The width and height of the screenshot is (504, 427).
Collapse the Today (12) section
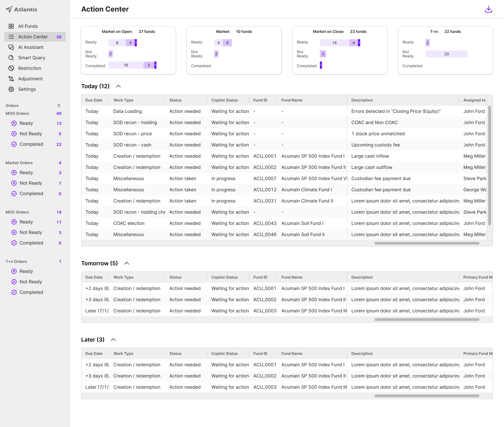(118, 86)
